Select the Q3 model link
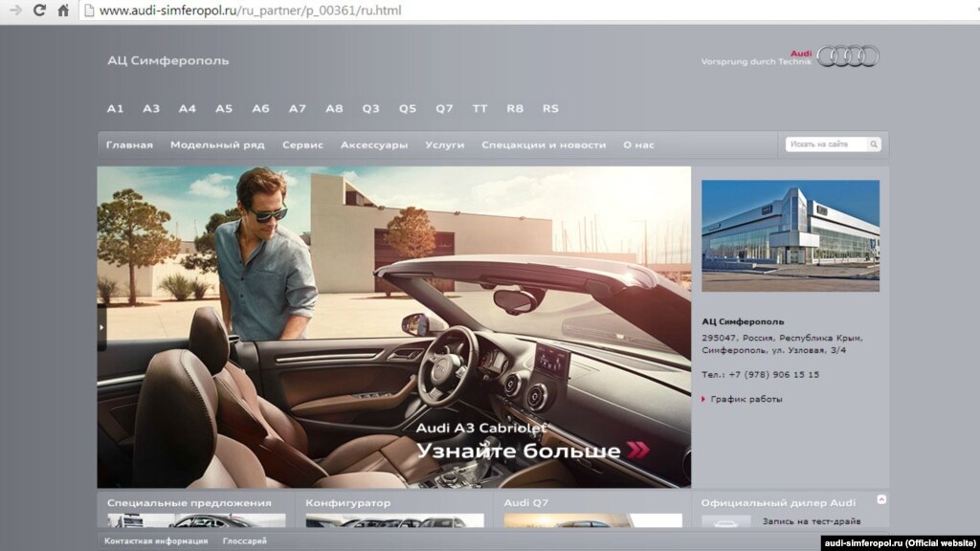Viewport: 980px width, 551px height. click(x=370, y=109)
